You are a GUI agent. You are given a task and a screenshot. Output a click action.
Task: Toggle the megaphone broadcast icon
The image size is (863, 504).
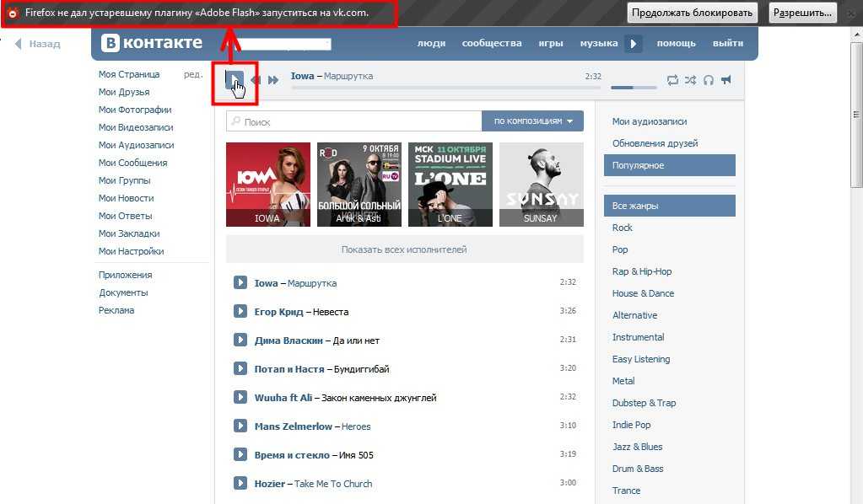[x=726, y=80]
